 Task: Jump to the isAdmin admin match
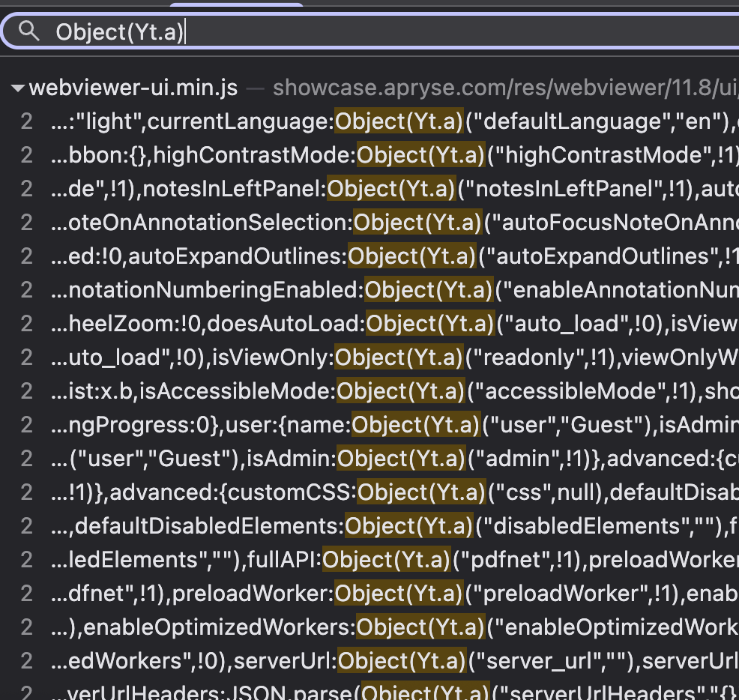coord(375,459)
